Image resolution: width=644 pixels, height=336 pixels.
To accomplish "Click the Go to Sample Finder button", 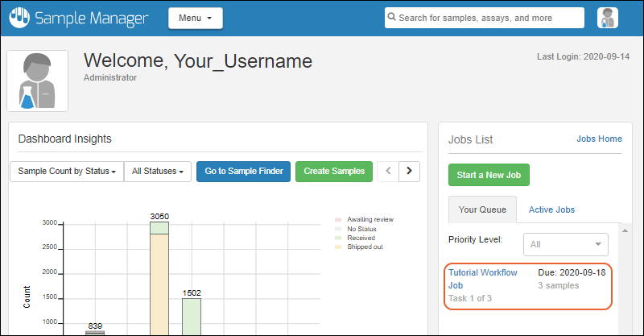I will tap(243, 171).
